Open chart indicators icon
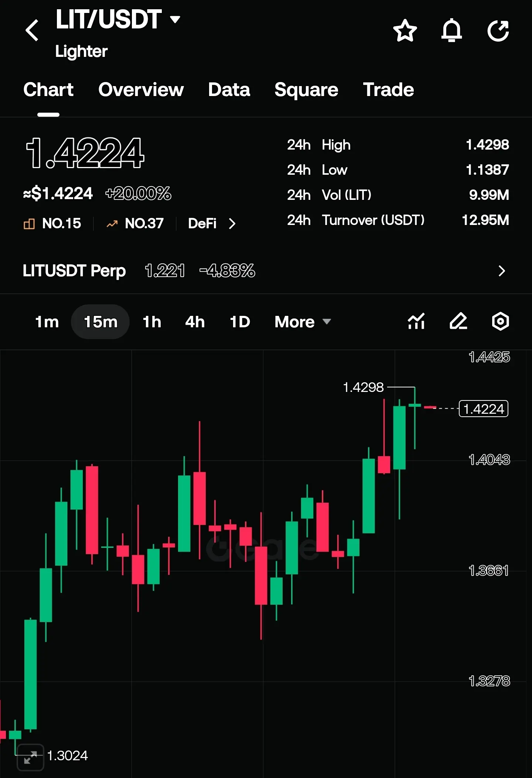Image resolution: width=532 pixels, height=778 pixels. click(416, 321)
